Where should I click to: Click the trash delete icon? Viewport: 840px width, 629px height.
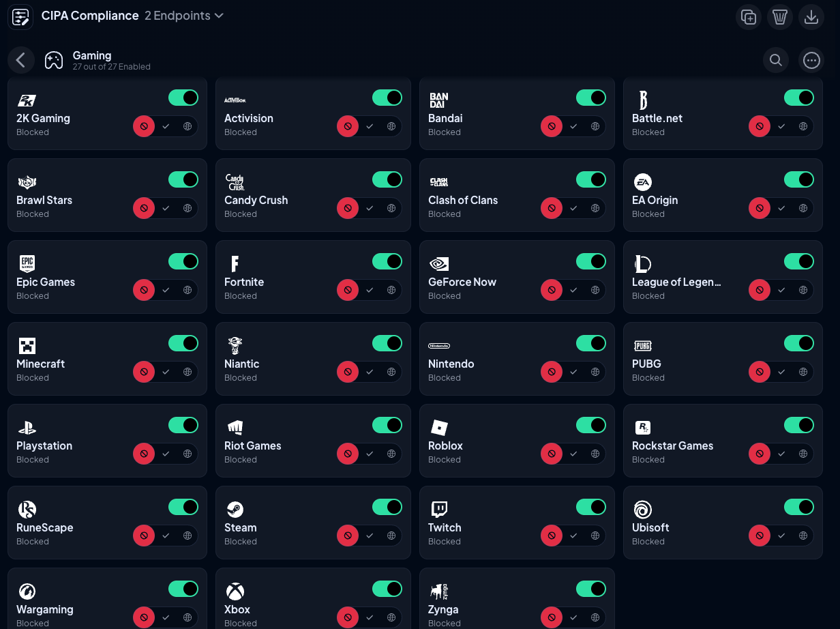click(780, 17)
